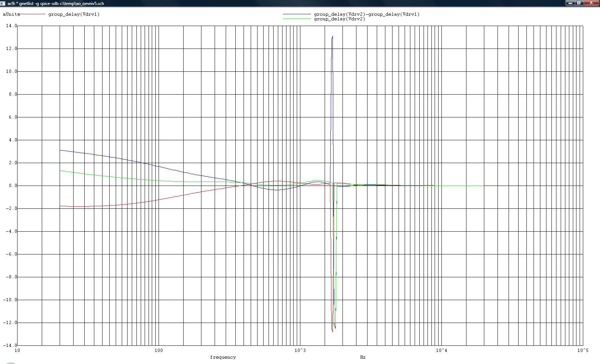The width and height of the screenshot is (600, 364).
Task: Click the red legend line for group_delay(Vdrv1)
Action: point(32,14)
